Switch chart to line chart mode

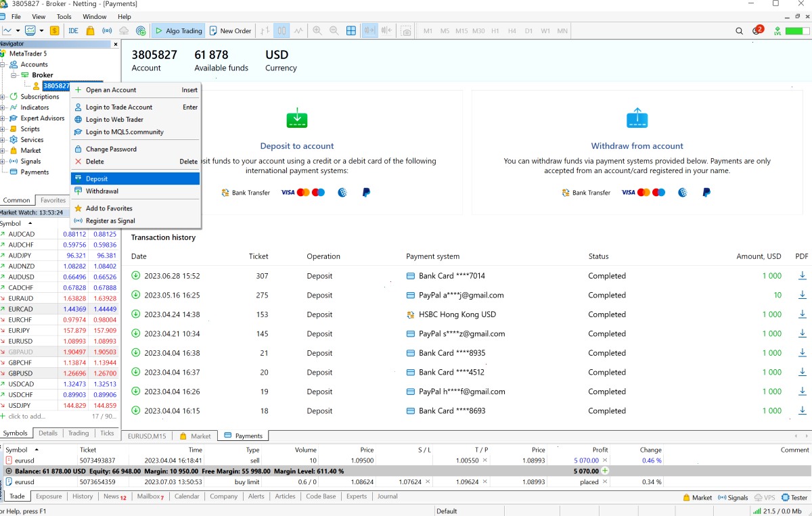point(298,30)
